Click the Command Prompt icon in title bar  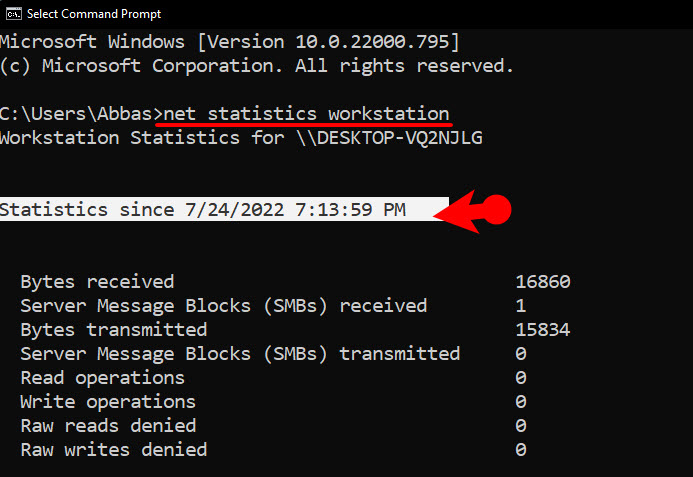pyautogui.click(x=13, y=14)
